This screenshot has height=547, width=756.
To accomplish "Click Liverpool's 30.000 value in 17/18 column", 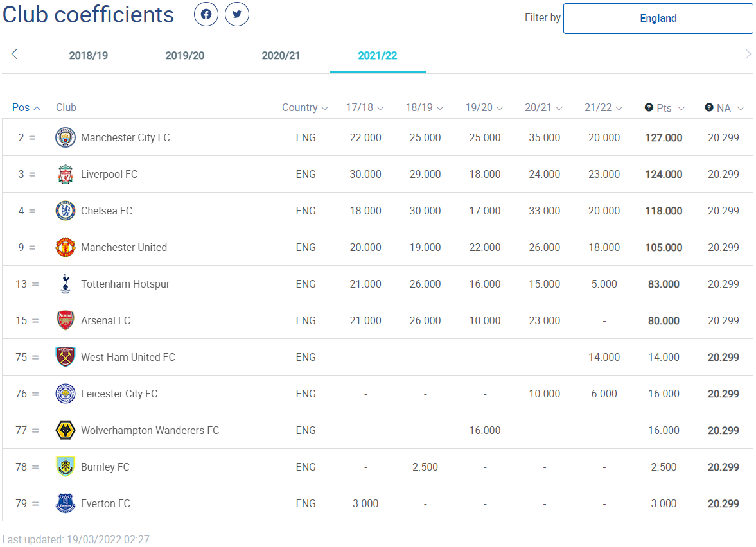I will coord(365,174).
